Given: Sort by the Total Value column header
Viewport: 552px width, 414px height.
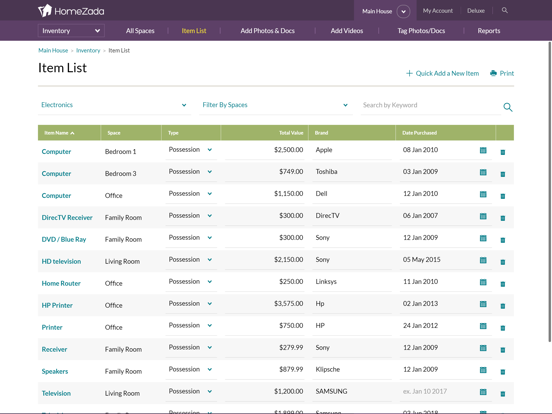Looking at the screenshot, I should click(x=291, y=133).
